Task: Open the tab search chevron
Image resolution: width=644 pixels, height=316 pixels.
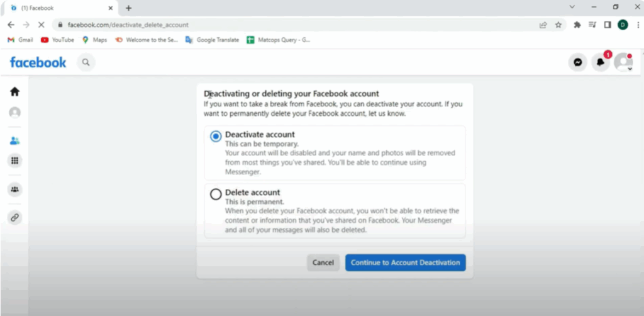Action: [x=572, y=7]
